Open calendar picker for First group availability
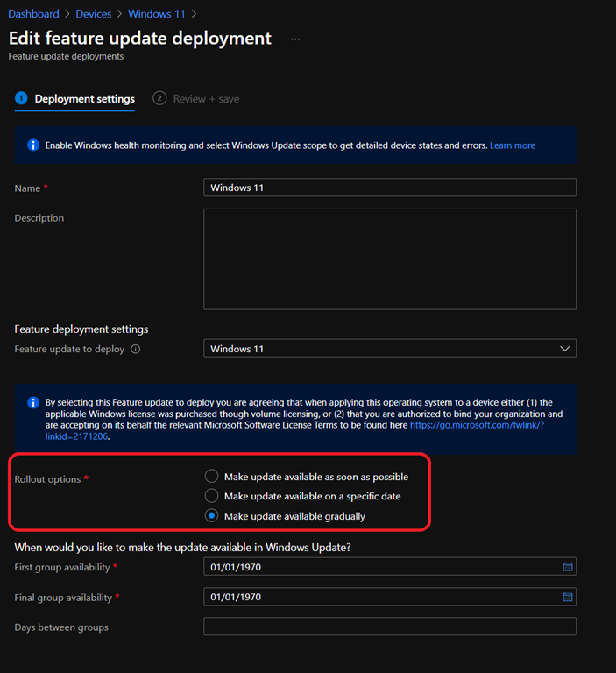616x673 pixels. coord(567,567)
